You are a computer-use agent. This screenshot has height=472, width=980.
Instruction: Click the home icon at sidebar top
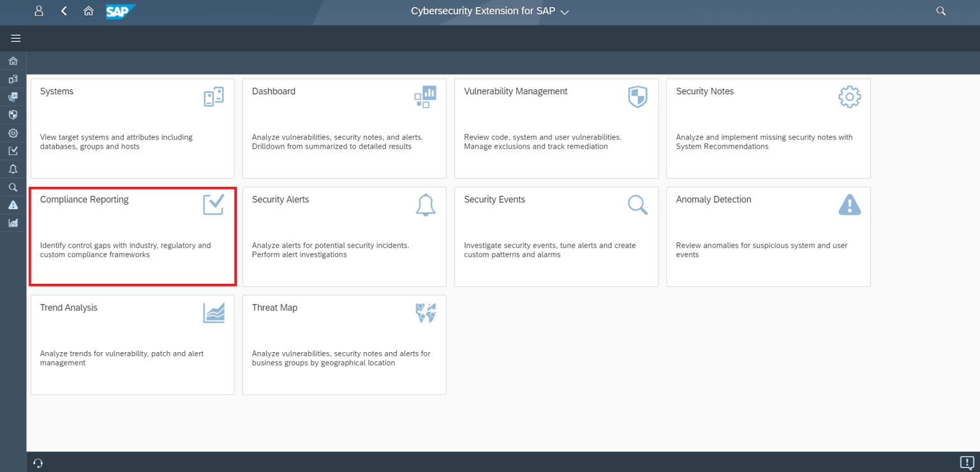(13, 61)
